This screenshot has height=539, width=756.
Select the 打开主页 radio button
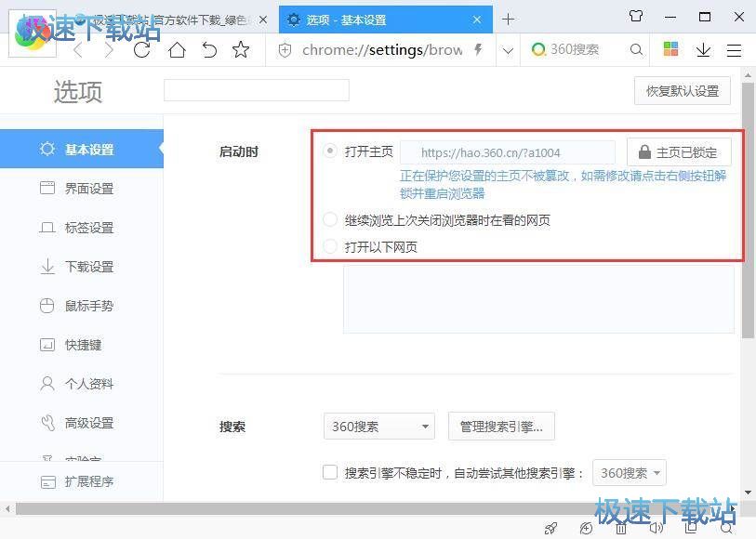click(329, 151)
